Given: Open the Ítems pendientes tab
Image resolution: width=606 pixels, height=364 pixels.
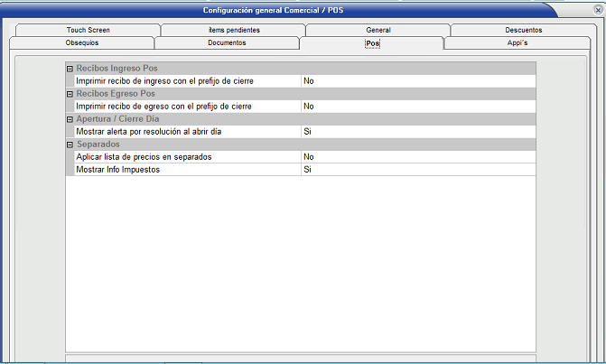Looking at the screenshot, I should click(233, 30).
